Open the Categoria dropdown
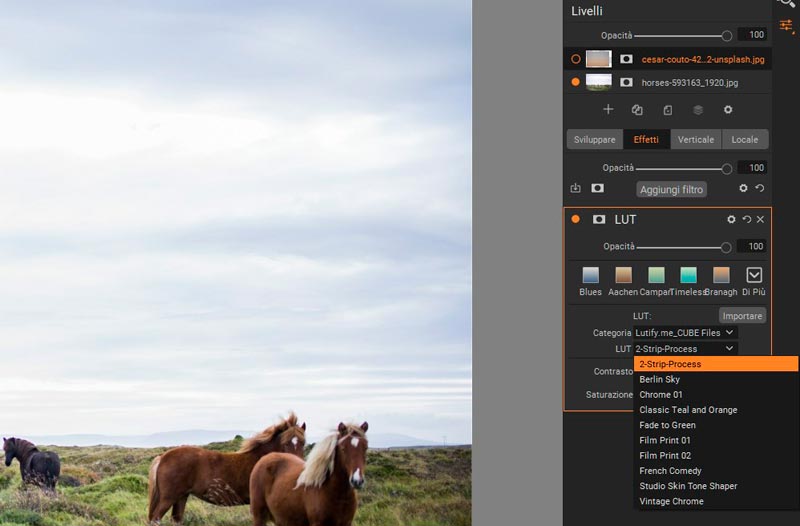The image size is (800, 526). click(x=685, y=333)
